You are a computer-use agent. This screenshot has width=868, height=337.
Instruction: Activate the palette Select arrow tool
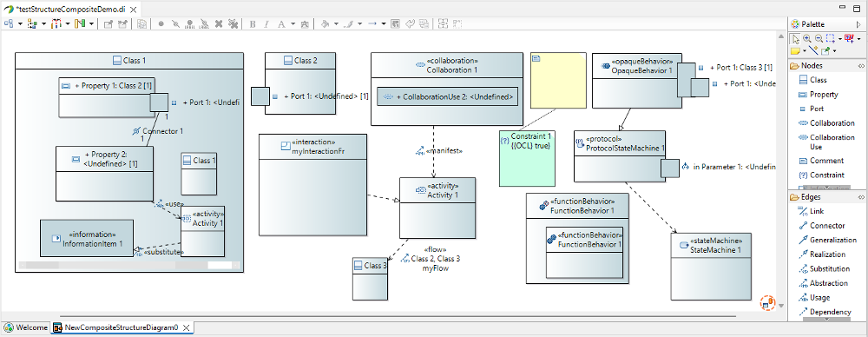coord(795,39)
